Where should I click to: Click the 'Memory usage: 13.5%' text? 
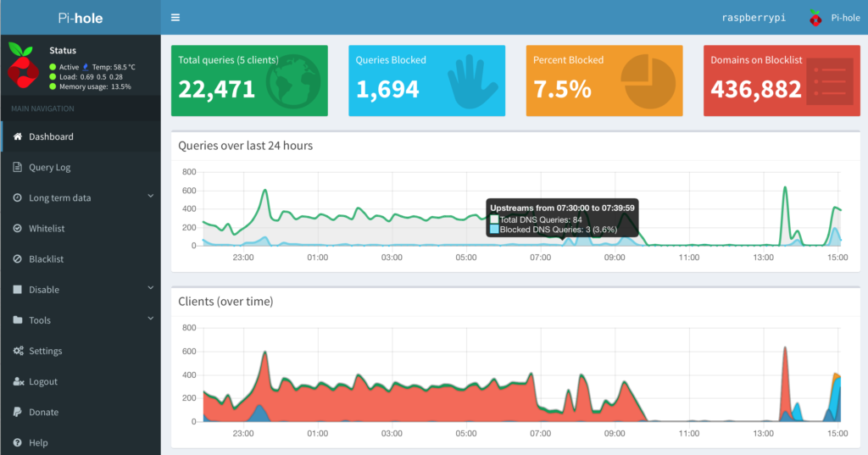(95, 86)
